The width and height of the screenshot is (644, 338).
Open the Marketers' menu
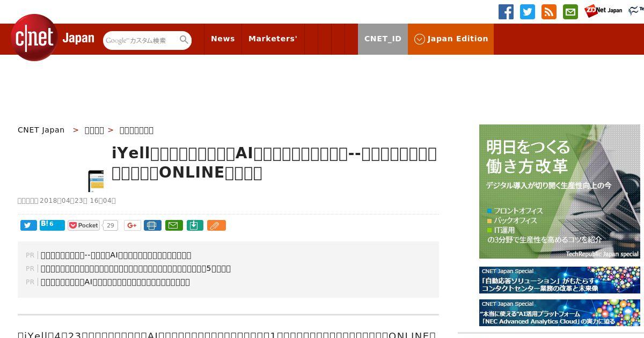(273, 39)
